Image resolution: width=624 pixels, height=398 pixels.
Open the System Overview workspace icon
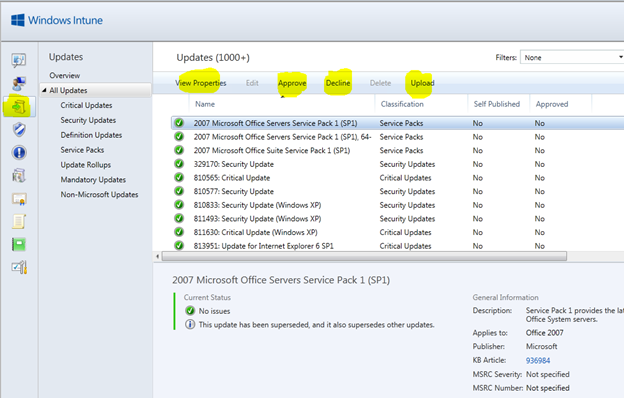pos(19,60)
